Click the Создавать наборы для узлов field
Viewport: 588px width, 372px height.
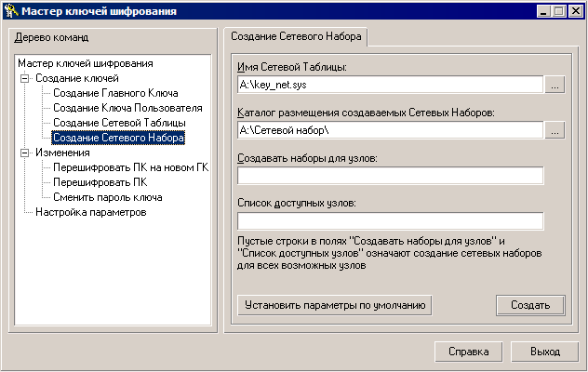(391, 176)
